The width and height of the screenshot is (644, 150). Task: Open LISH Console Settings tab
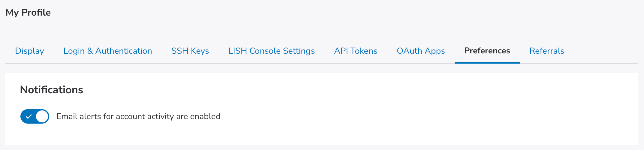(271, 51)
